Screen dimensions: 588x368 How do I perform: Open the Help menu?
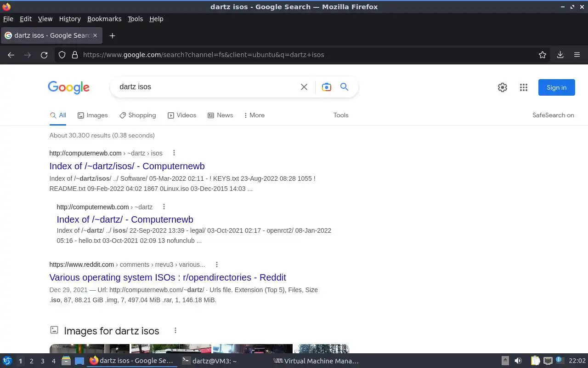(x=156, y=19)
